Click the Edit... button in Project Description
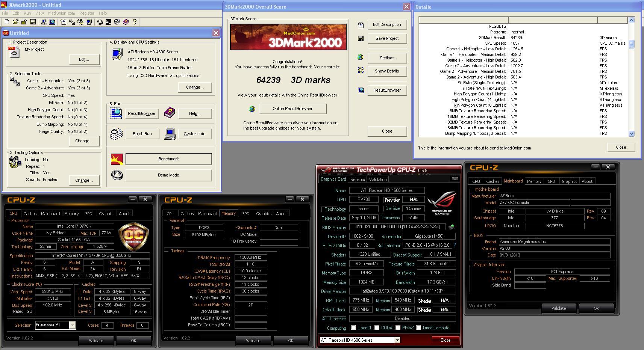 tap(84, 59)
